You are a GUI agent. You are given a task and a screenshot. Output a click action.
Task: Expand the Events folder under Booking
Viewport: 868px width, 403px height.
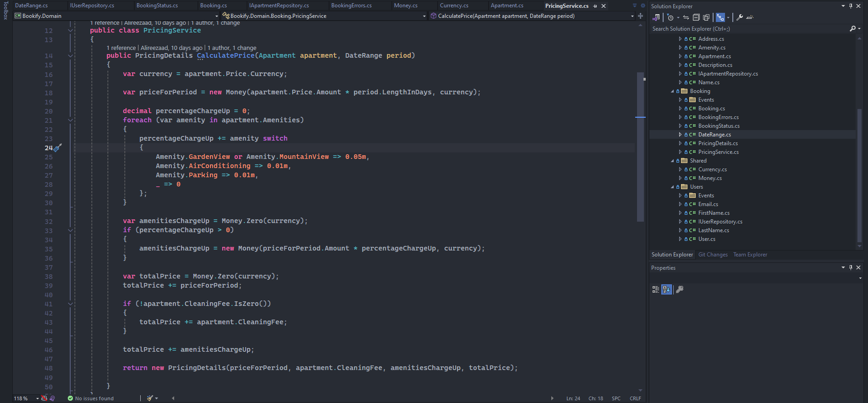[680, 100]
